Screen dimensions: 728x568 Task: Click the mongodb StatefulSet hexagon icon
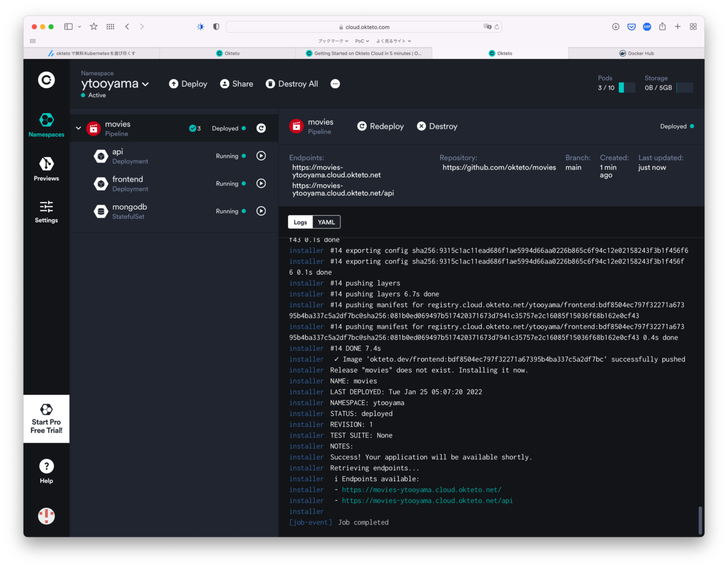[x=101, y=211]
